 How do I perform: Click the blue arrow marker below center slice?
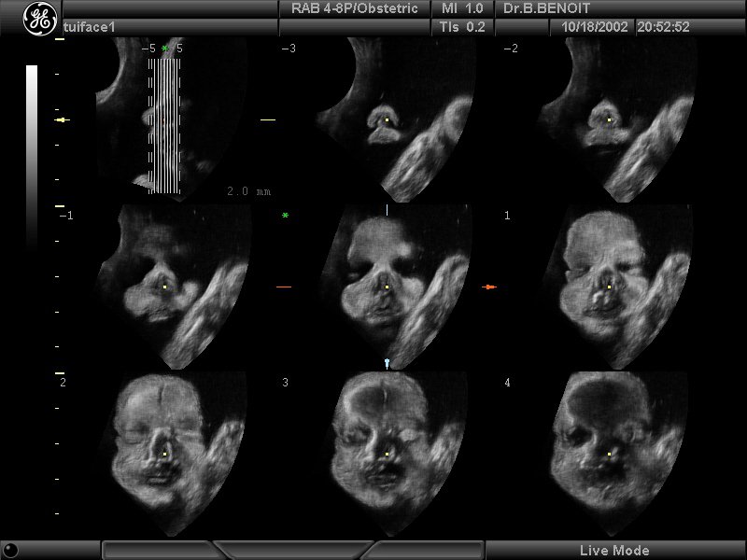387,364
